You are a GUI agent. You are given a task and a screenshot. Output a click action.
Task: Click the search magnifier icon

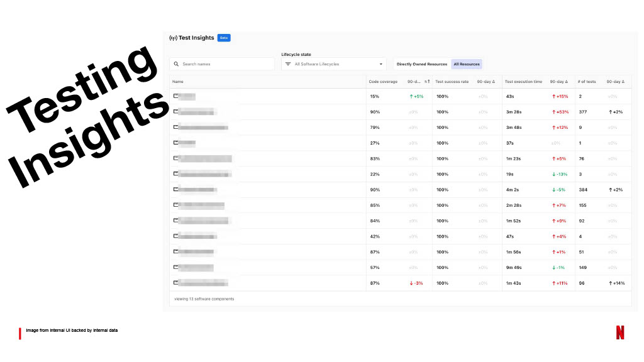pos(176,64)
